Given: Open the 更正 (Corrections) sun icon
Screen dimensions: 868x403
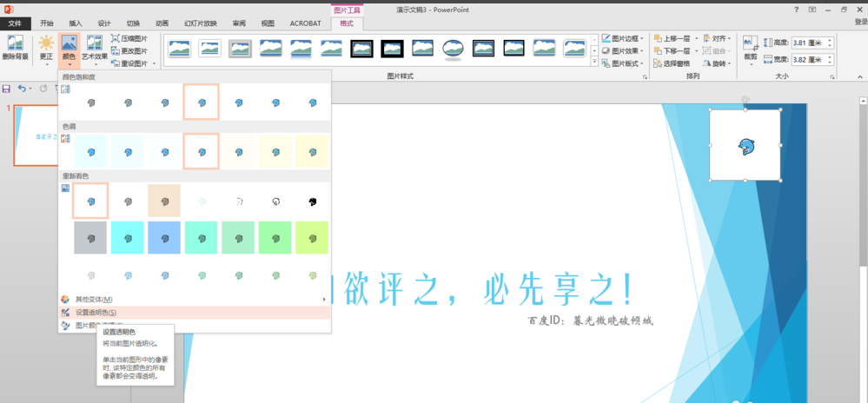Looking at the screenshot, I should (47, 43).
